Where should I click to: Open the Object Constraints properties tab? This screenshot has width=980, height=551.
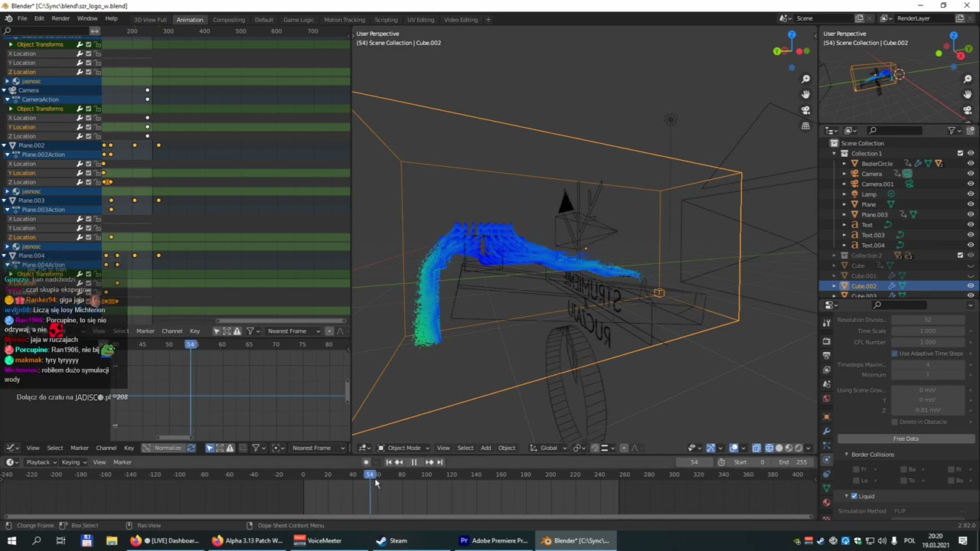tap(826, 474)
